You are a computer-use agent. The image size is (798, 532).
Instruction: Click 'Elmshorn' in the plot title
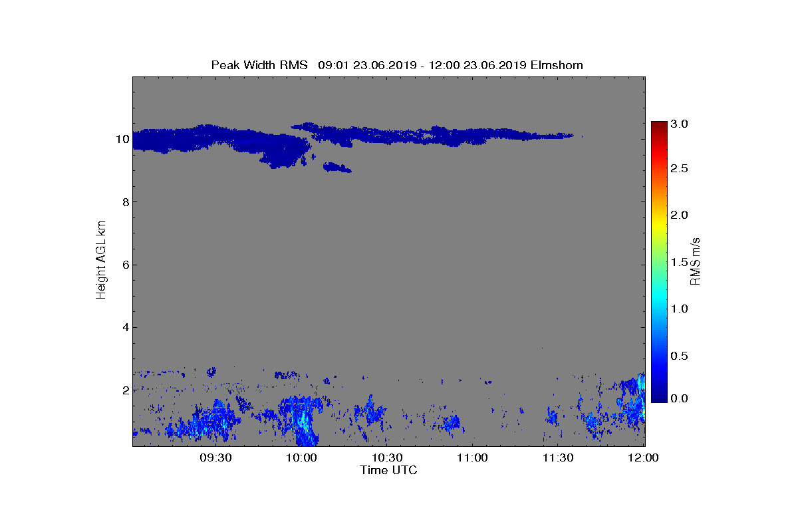[556, 65]
